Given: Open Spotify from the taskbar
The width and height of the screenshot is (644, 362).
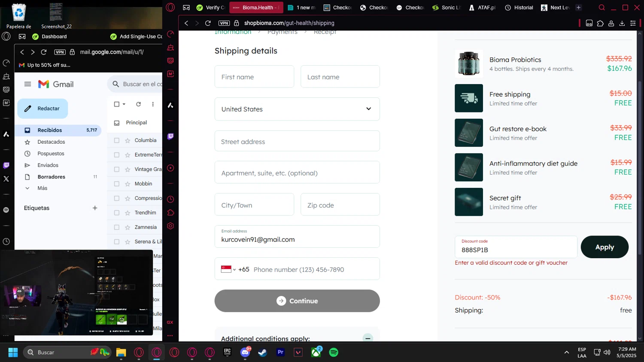Looking at the screenshot, I should tap(334, 352).
